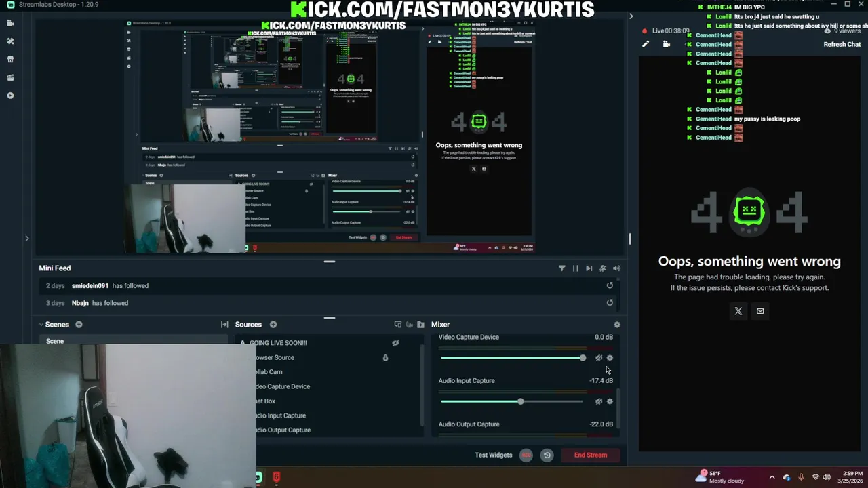Open Video Capture Device mixer settings gear
This screenshot has width=868, height=488.
610,358
